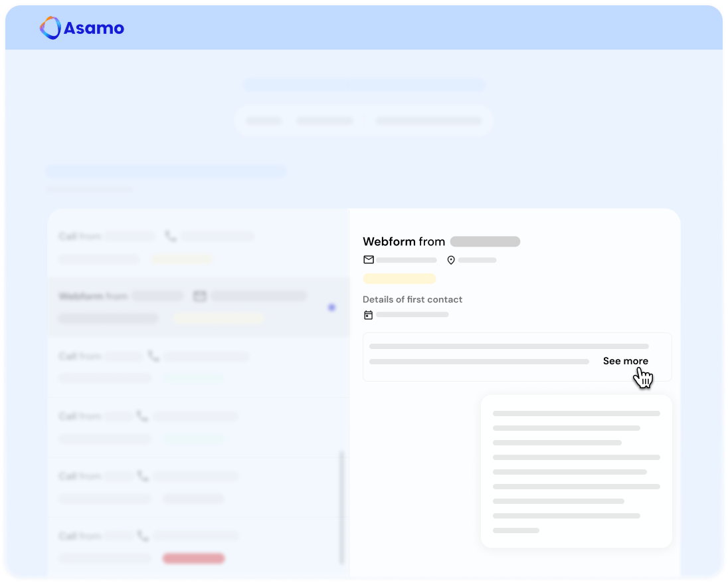Select the middle navigation tab at the top

(x=325, y=121)
